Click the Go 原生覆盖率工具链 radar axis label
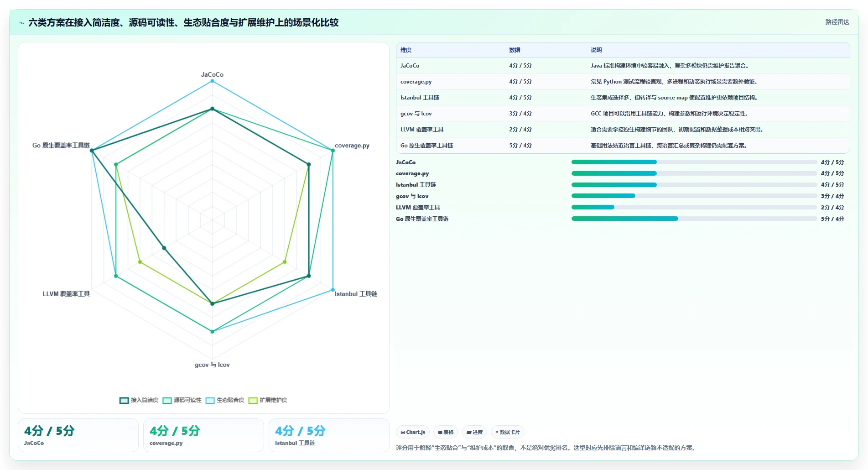 click(61, 146)
